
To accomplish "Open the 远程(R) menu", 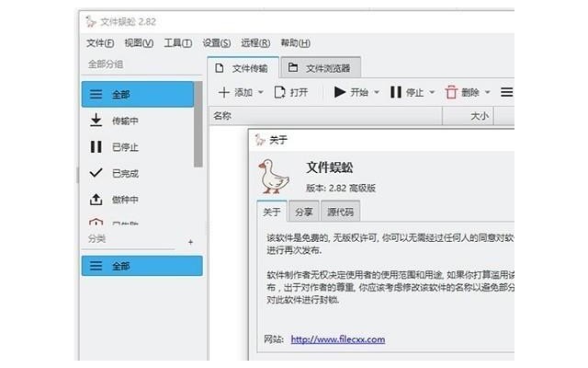I will (x=255, y=43).
